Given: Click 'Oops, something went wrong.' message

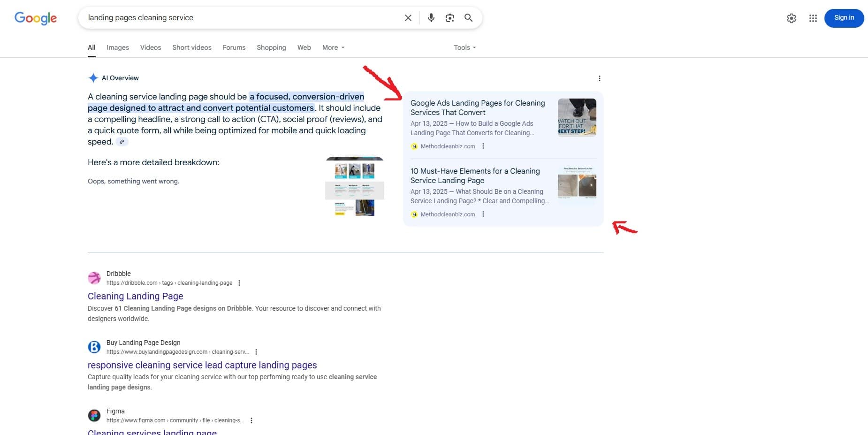Looking at the screenshot, I should click(134, 181).
